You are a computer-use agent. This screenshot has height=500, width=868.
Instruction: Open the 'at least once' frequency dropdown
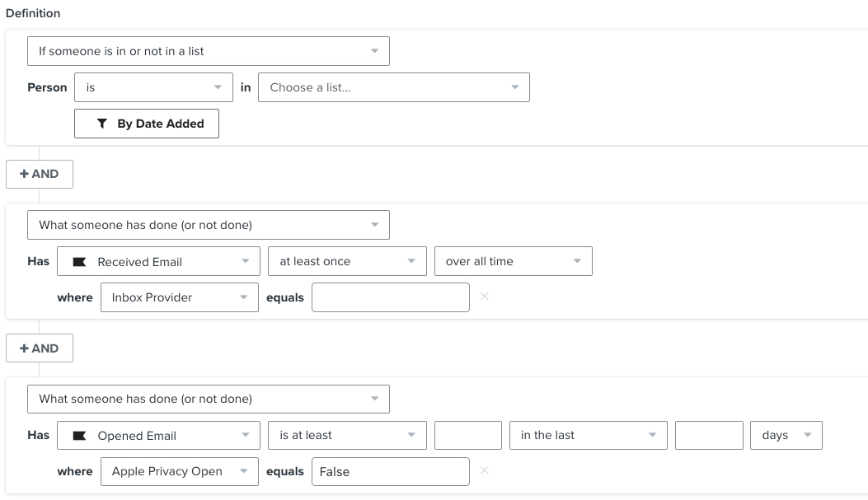coord(347,261)
